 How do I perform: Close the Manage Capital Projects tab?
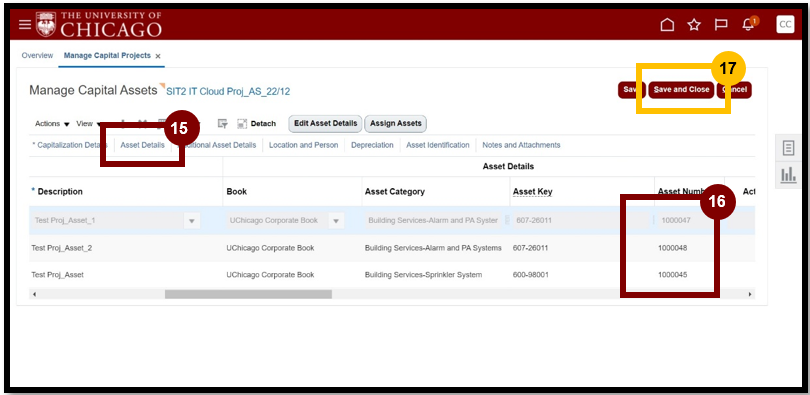click(x=158, y=56)
